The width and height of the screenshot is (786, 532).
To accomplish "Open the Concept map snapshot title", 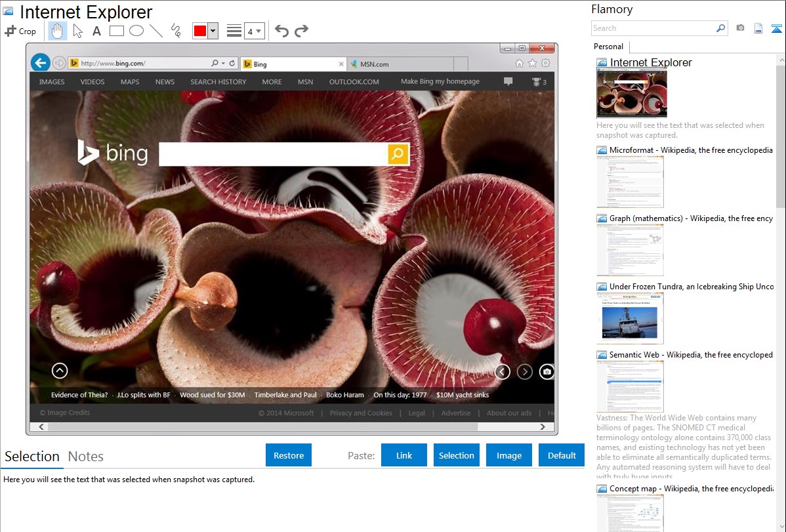I will [691, 488].
